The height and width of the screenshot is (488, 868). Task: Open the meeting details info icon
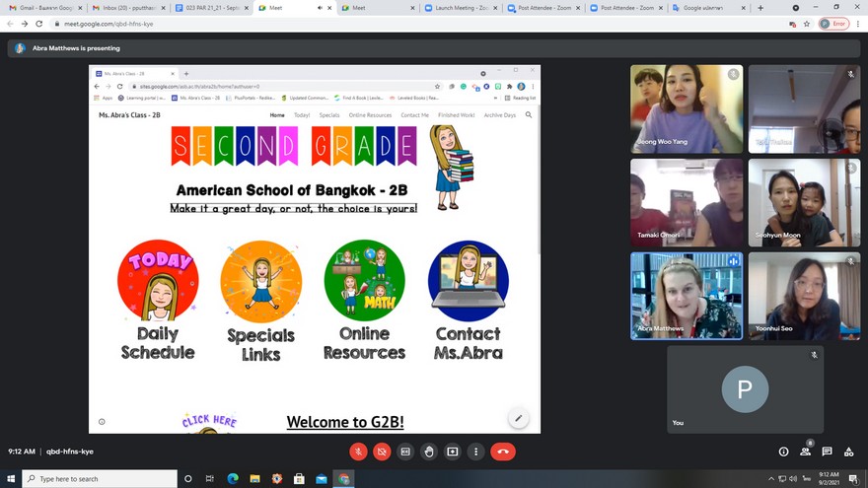pyautogui.click(x=783, y=452)
